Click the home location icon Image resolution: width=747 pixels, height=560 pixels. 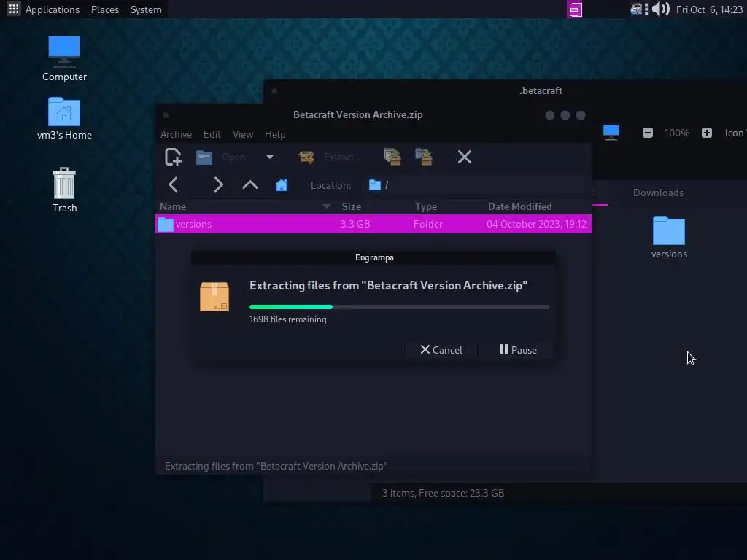point(282,184)
